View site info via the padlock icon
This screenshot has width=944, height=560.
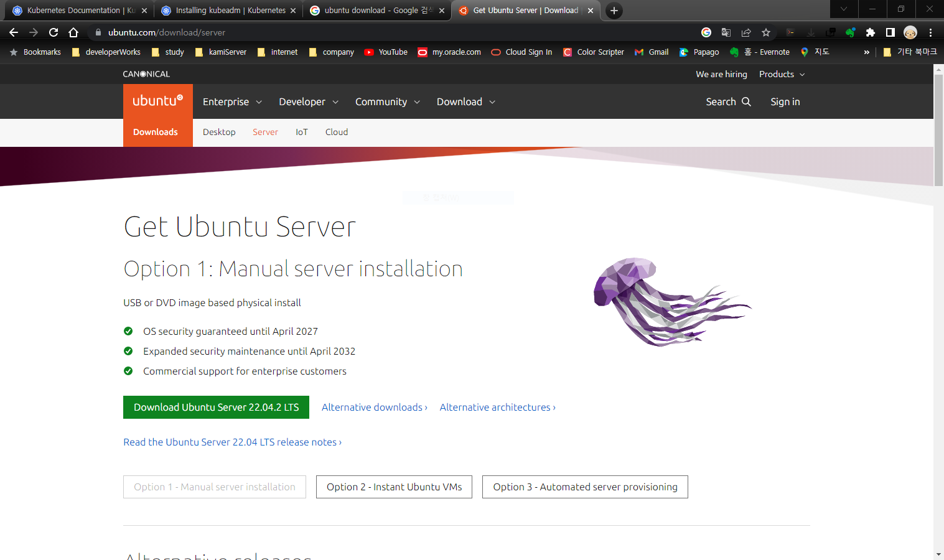coord(98,32)
